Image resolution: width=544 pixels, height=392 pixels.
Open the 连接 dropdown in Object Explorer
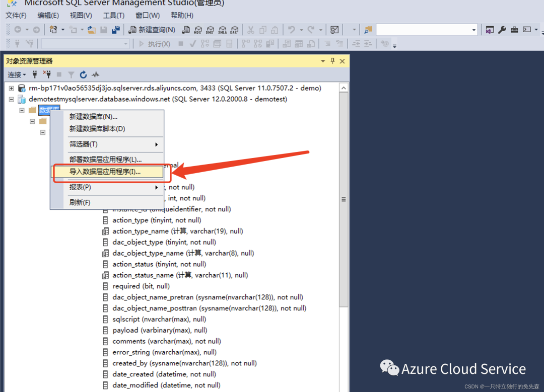tap(17, 74)
